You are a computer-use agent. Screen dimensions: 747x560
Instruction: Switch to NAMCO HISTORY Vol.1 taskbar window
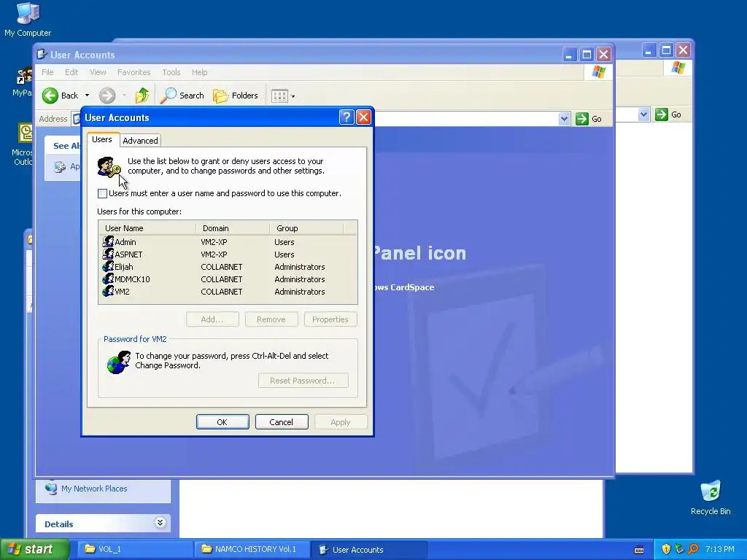point(252,550)
